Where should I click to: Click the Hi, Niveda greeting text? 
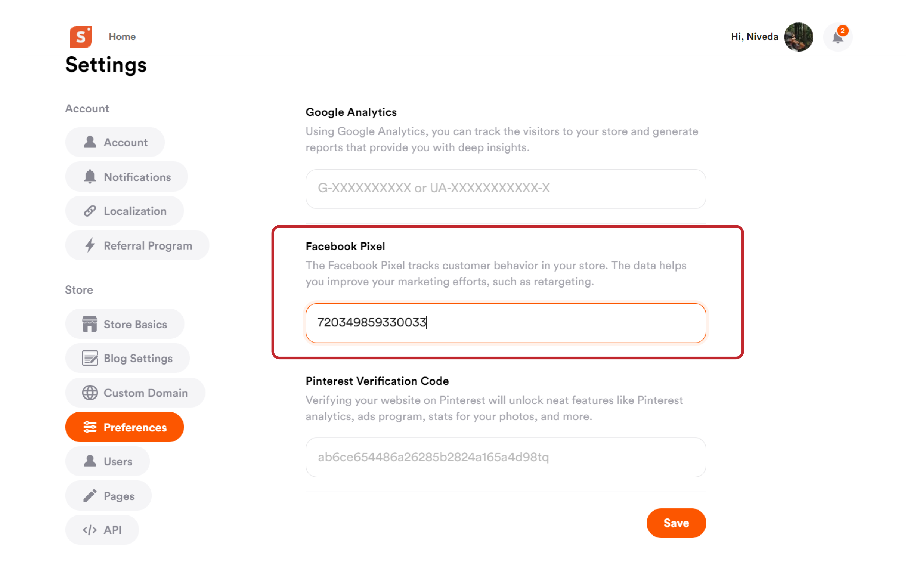[754, 36]
